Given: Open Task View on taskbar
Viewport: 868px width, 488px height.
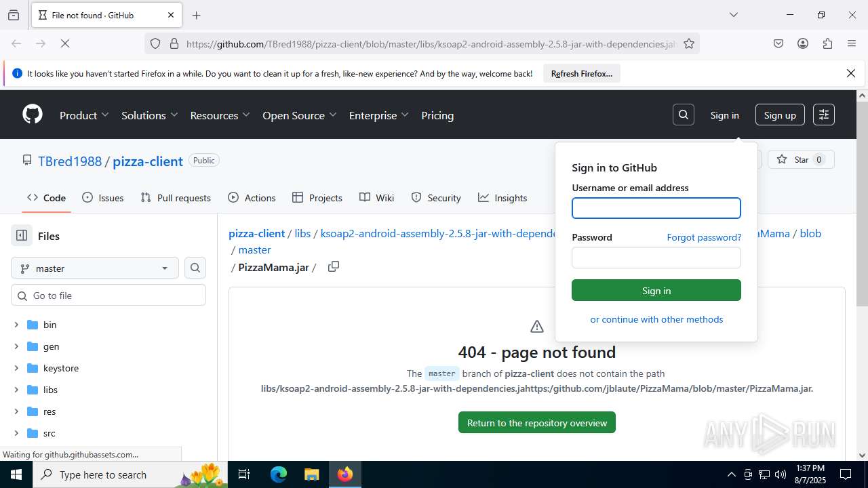Looking at the screenshot, I should tap(245, 474).
